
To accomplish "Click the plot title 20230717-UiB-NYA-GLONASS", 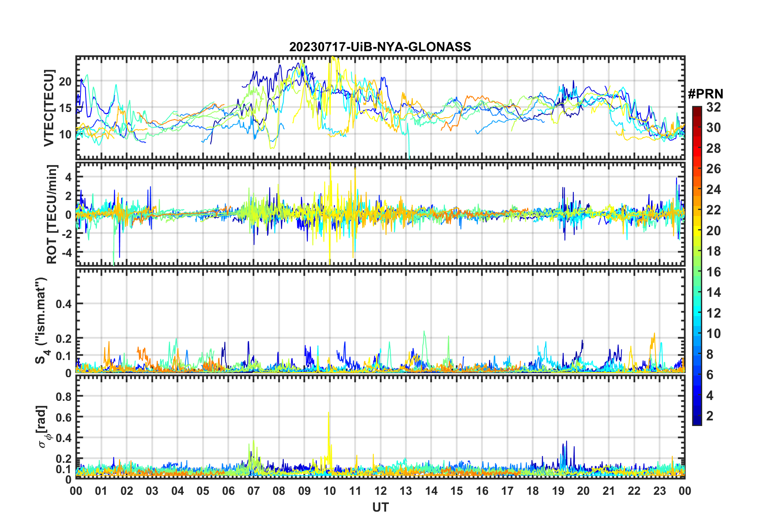I will tap(380, 47).
